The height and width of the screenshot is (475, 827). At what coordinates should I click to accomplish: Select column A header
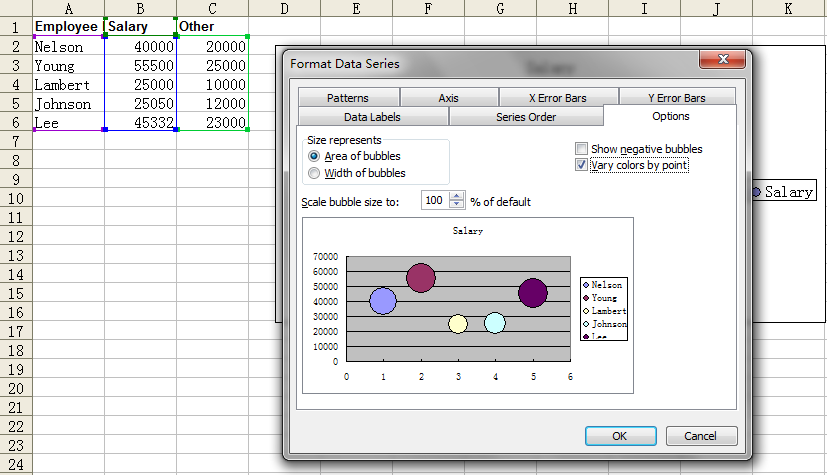coord(69,8)
